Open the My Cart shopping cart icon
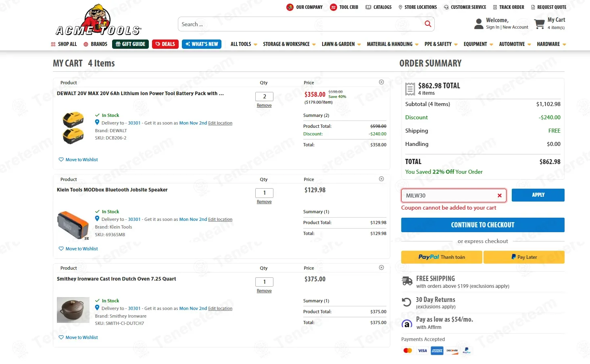The height and width of the screenshot is (364, 590). [539, 24]
